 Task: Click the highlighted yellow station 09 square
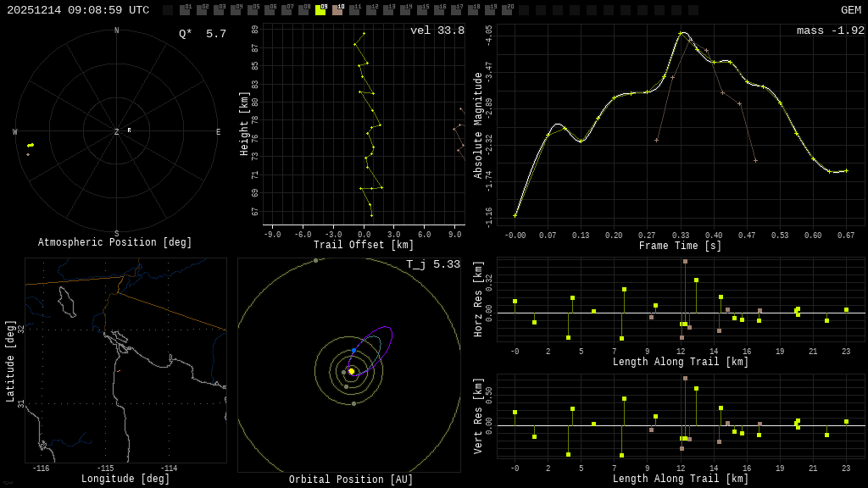(x=320, y=9)
